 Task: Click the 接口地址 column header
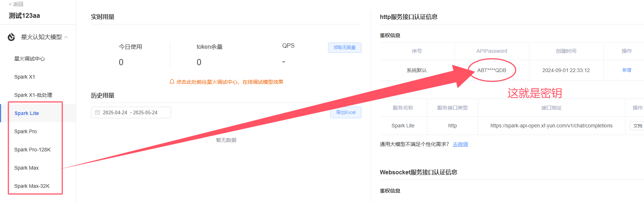pos(551,108)
